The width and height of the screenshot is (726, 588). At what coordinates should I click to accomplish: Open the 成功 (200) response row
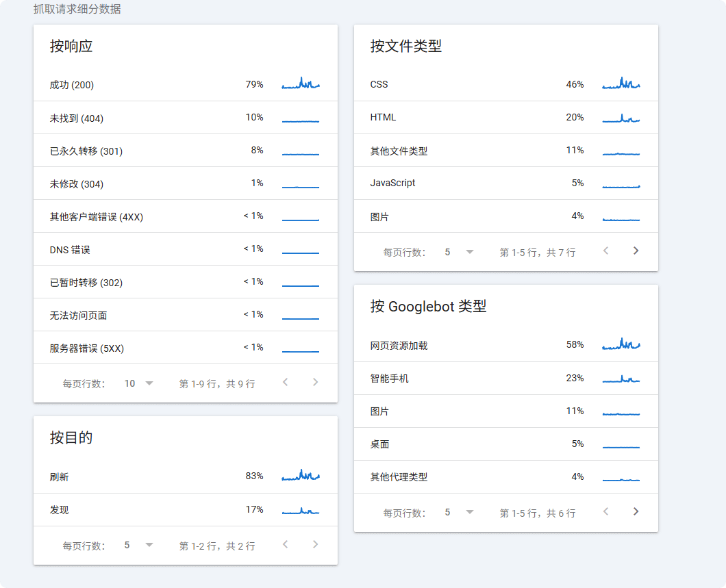tap(185, 85)
